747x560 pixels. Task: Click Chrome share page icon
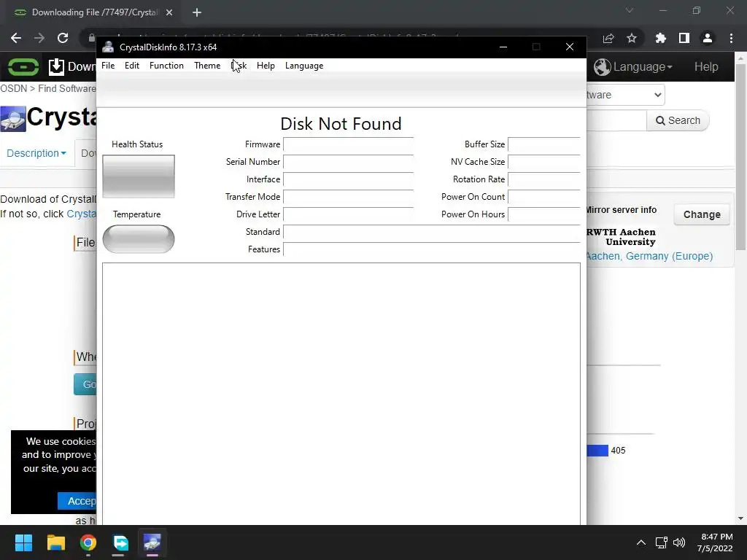click(x=608, y=38)
